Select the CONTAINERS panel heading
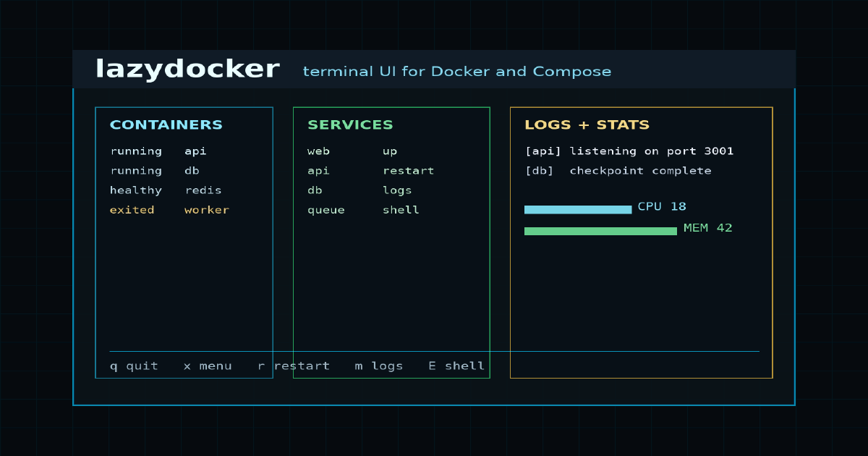This screenshot has height=456, width=868. click(x=166, y=124)
